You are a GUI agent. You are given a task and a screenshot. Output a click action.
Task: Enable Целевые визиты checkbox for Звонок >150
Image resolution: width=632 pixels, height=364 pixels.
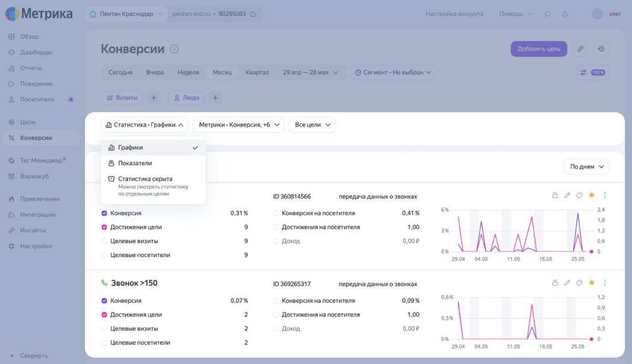pos(104,328)
